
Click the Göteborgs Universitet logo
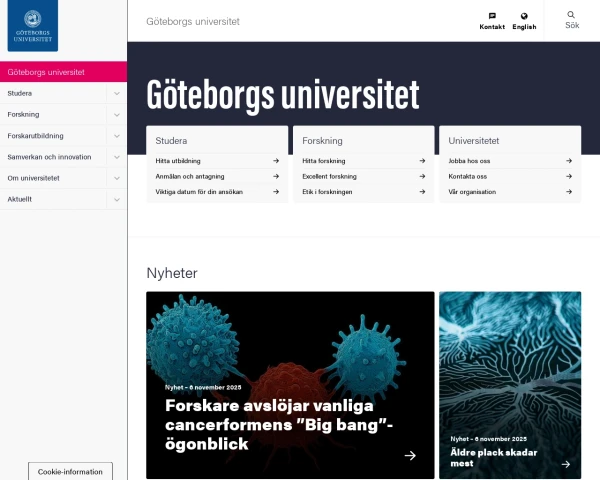(x=33, y=27)
